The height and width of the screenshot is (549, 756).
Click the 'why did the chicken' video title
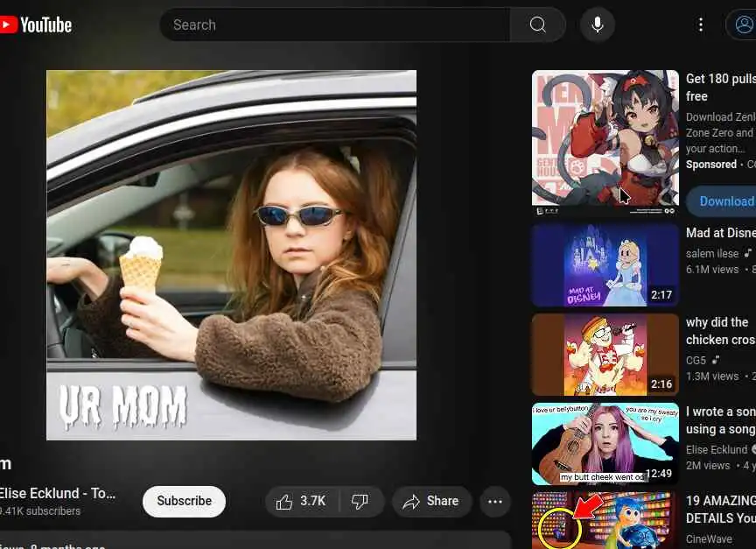721,331
